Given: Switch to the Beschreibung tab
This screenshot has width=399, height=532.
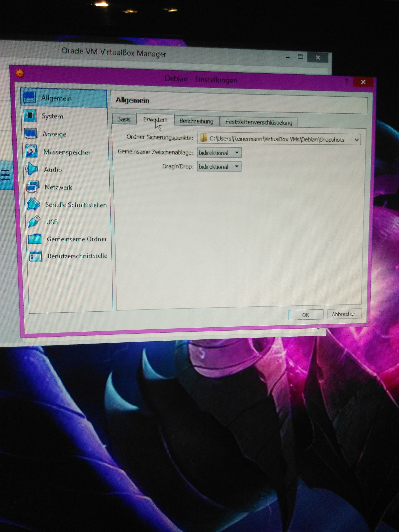Looking at the screenshot, I should [196, 121].
